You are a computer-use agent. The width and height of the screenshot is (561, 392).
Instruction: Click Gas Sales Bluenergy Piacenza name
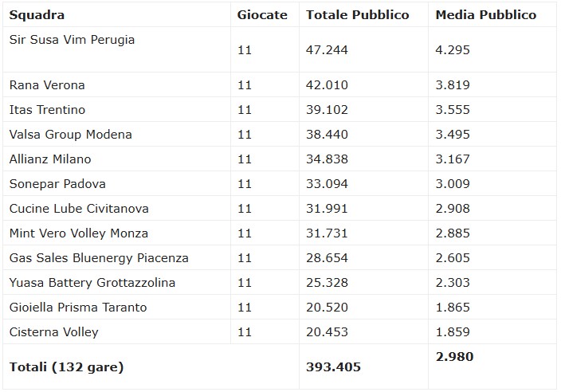(99, 258)
